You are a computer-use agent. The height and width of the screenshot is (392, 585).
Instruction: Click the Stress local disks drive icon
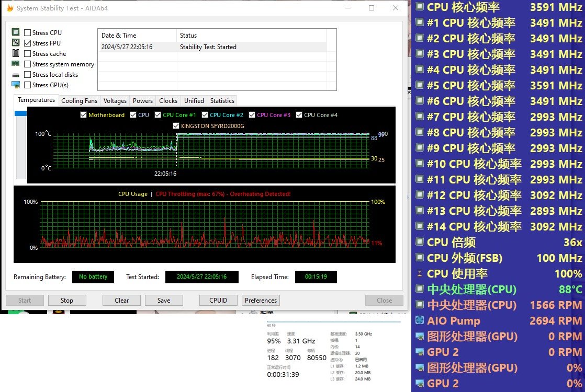[x=16, y=75]
